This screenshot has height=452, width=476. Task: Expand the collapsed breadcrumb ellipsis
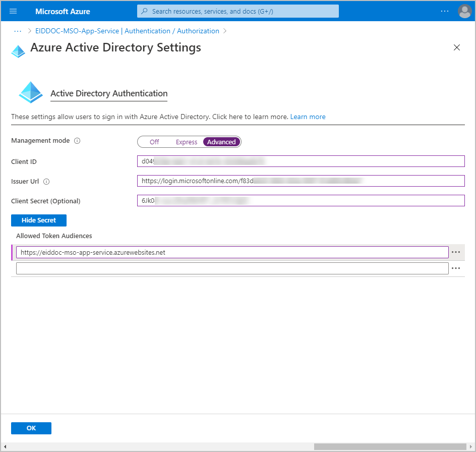[x=18, y=31]
